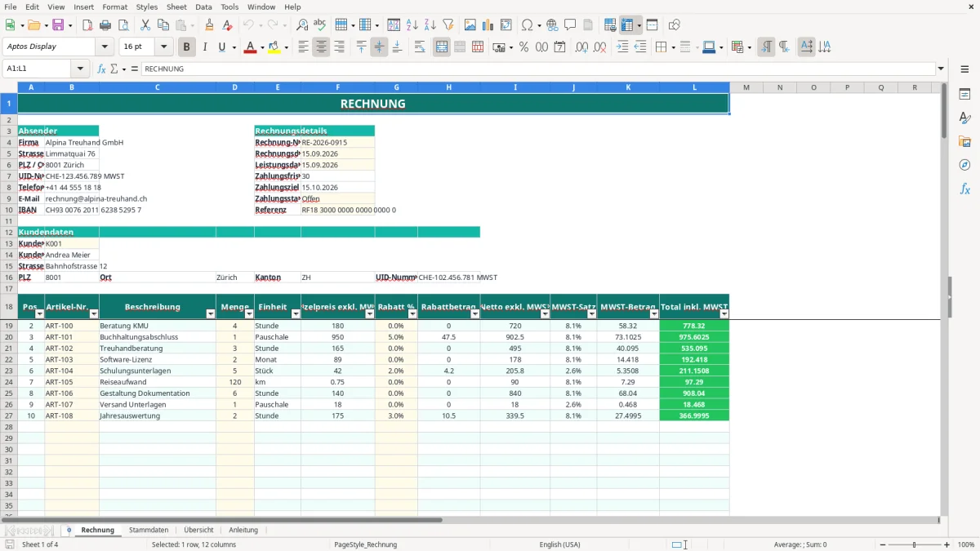Click the Print icon
Screen dimensions: 980x551
pyautogui.click(x=105, y=25)
